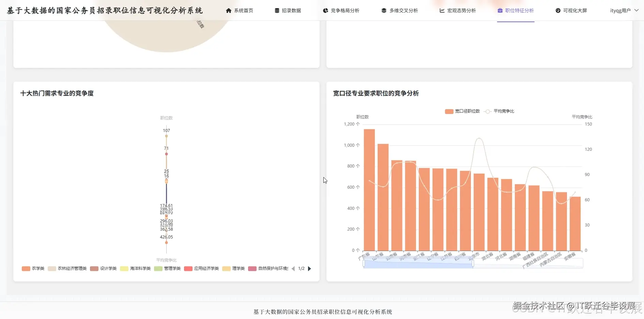Click the 107 data label
The width and height of the screenshot is (644, 319).
166,131
